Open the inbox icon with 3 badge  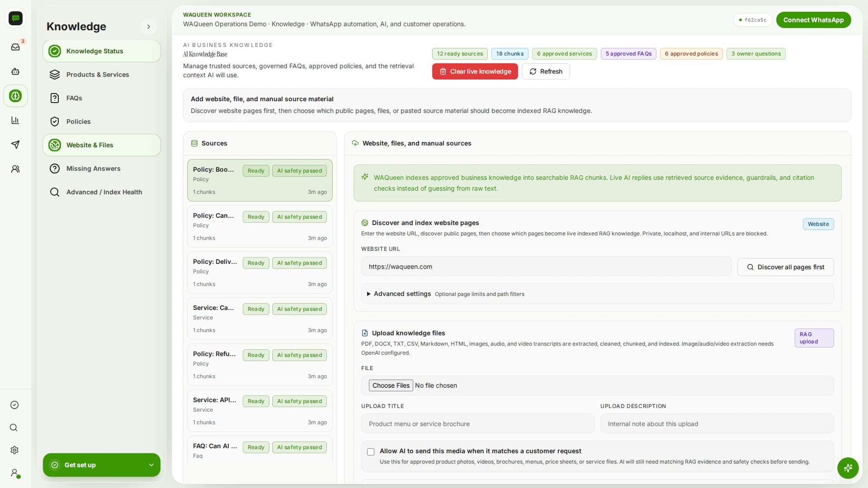click(15, 47)
